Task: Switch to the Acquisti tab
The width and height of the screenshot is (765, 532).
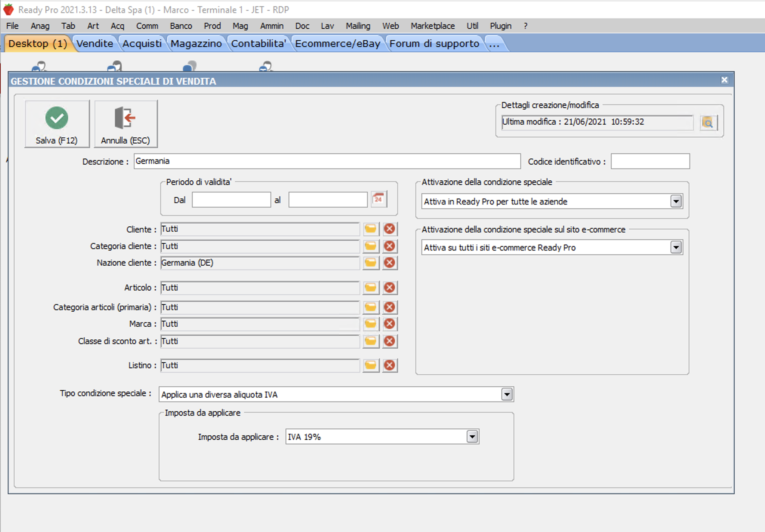Action: point(142,44)
